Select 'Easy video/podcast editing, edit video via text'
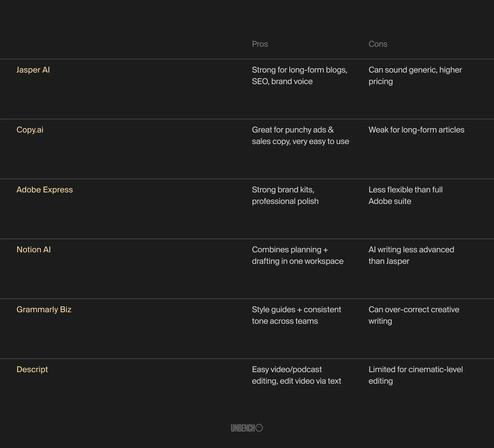This screenshot has width=494, height=448. click(297, 375)
